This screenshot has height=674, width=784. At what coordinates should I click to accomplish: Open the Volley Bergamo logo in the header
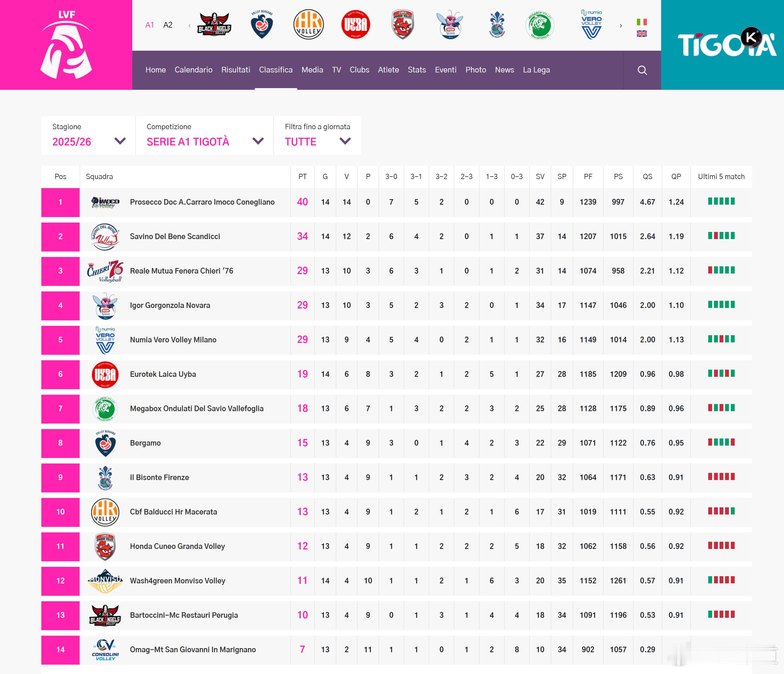pos(261,25)
